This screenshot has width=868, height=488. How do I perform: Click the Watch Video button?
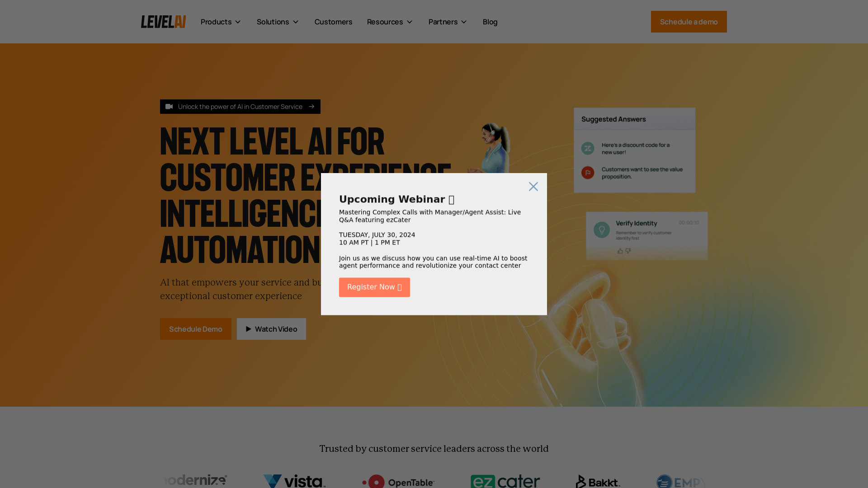[x=271, y=329]
